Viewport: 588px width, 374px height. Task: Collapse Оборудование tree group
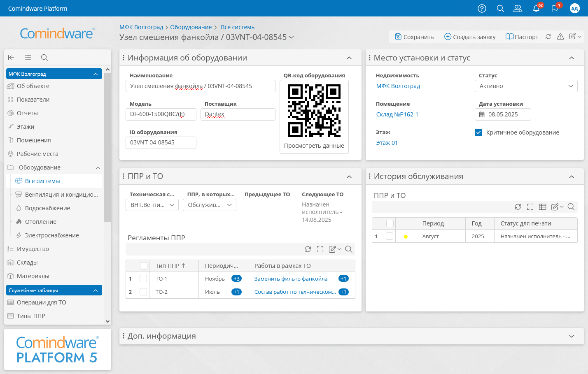pos(98,167)
